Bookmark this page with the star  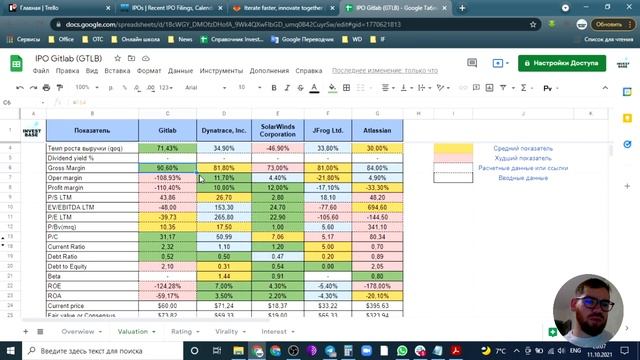click(533, 24)
